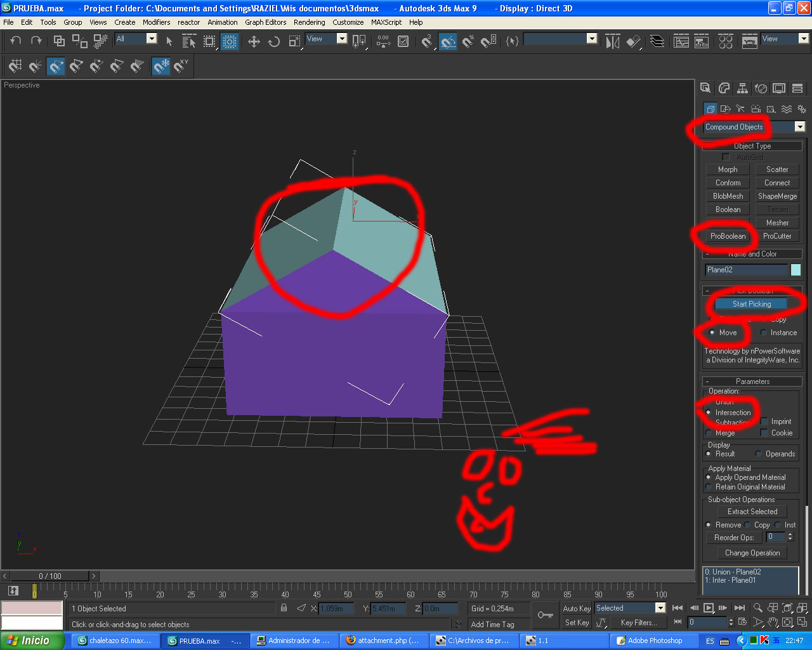
Task: Open the Select by Name tool
Action: coord(188,41)
